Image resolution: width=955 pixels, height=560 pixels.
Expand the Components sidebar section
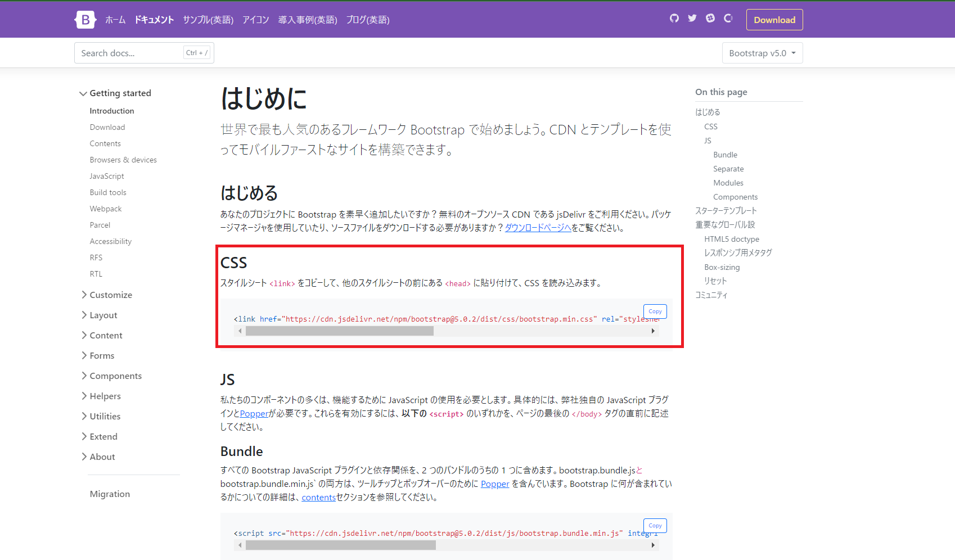click(111, 376)
